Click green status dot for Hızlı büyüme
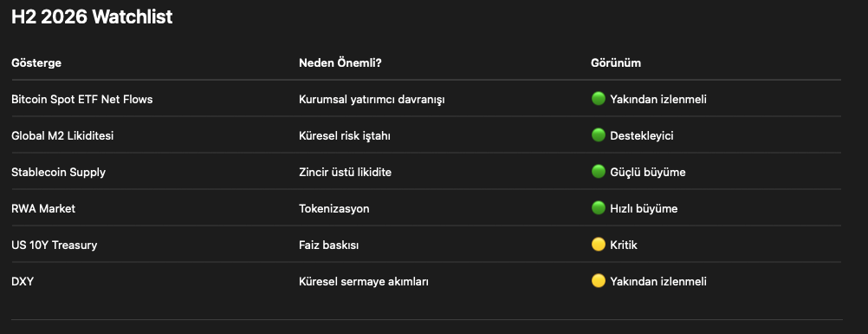The width and height of the screenshot is (868, 334). pyautogui.click(x=598, y=208)
